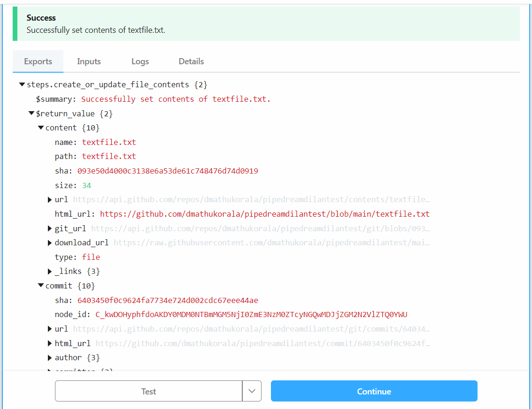Image resolution: width=532 pixels, height=409 pixels.
Task: Collapse the commit {10} node
Action: [x=41, y=285]
